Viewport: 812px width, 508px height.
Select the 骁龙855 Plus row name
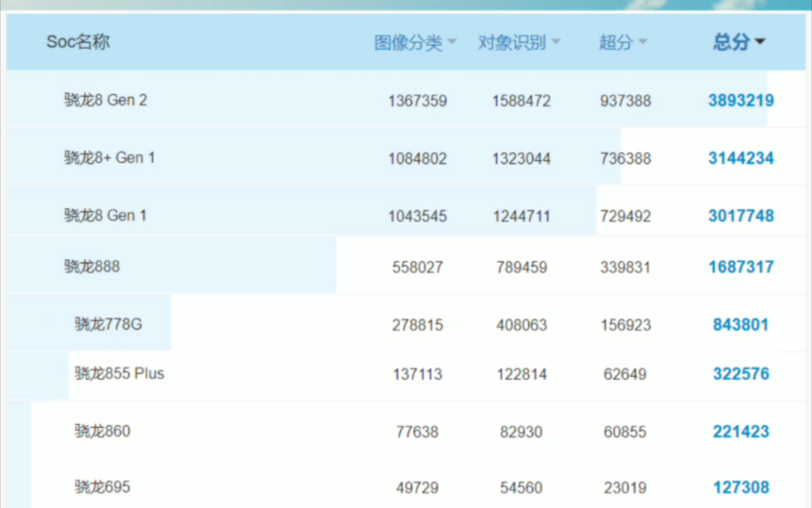(119, 373)
